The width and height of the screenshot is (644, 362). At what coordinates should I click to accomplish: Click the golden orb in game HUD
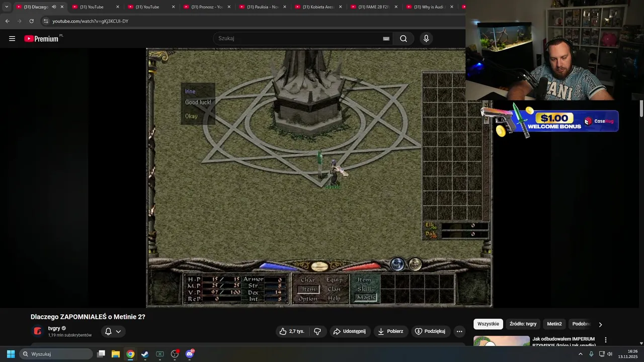[x=415, y=264]
